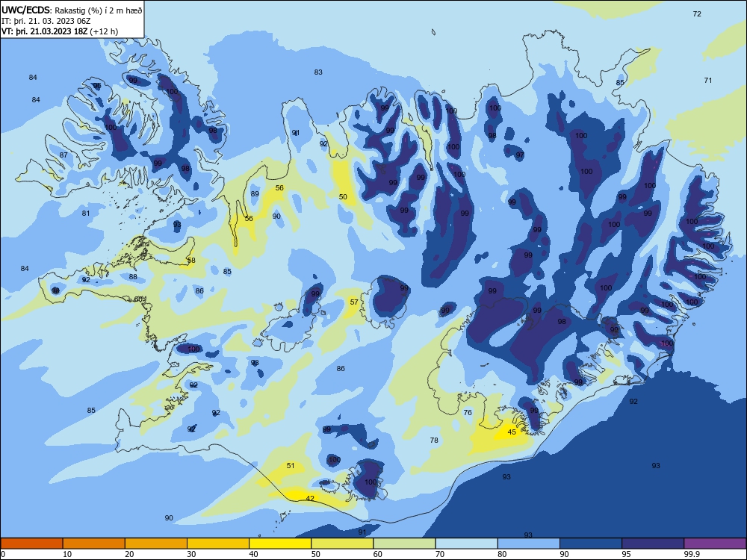This screenshot has width=747, height=560.
Task: Click the initial time line 'IT: þri. 21. 03. 2023 06Z'
Action: (x=46, y=21)
